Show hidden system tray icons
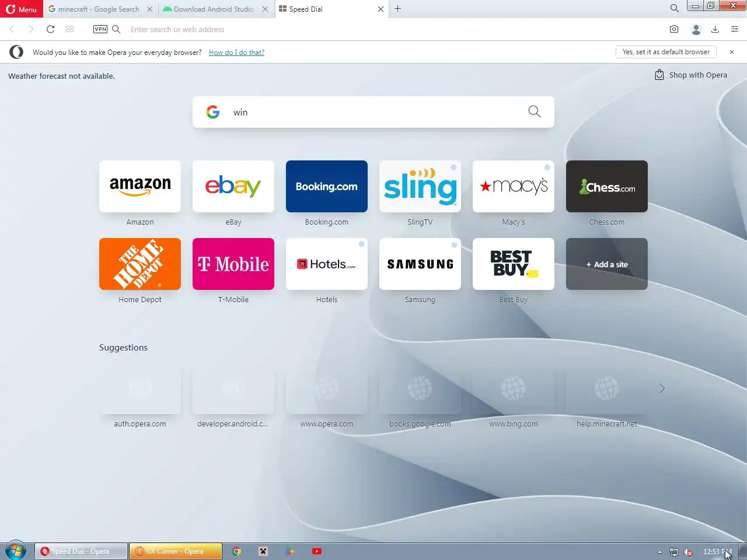Screen dimensions: 747x560 pyautogui.click(x=659, y=551)
